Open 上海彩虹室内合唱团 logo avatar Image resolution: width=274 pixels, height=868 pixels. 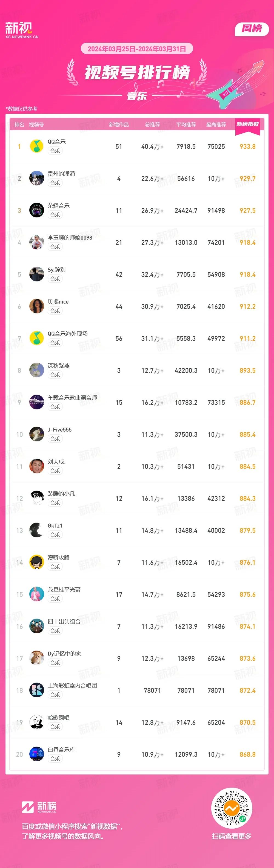pyautogui.click(x=36, y=691)
